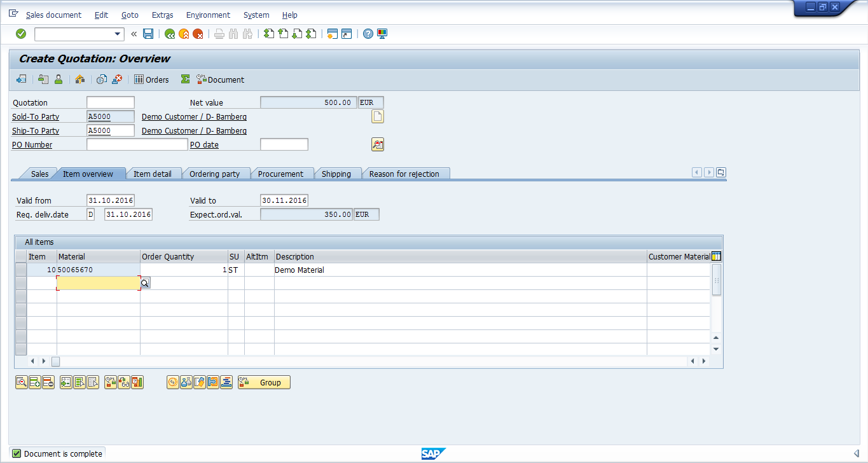Open the Edit menu
Image resolution: width=868 pixels, height=463 pixels.
pos(101,15)
